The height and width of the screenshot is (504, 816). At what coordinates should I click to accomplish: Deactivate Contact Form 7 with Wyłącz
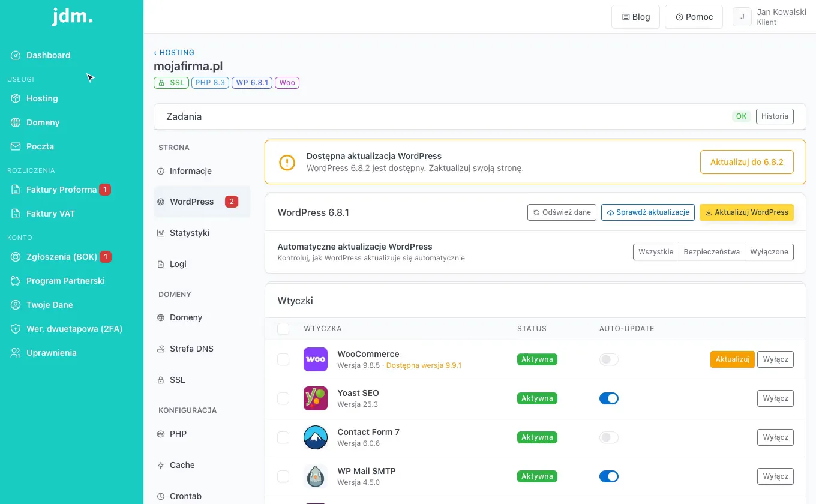pos(775,437)
